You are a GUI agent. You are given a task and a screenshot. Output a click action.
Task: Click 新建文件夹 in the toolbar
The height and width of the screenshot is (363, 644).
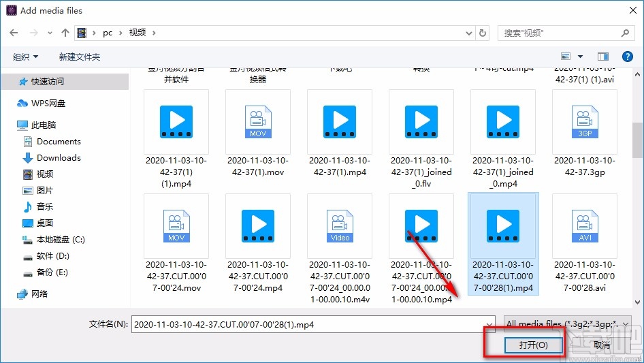[x=80, y=57]
